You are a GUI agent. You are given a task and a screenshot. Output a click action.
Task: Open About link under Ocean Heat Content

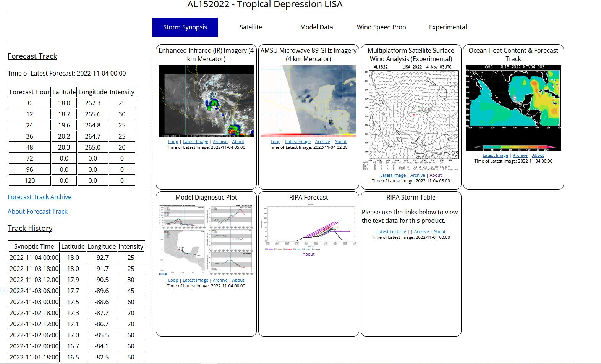[x=538, y=155]
